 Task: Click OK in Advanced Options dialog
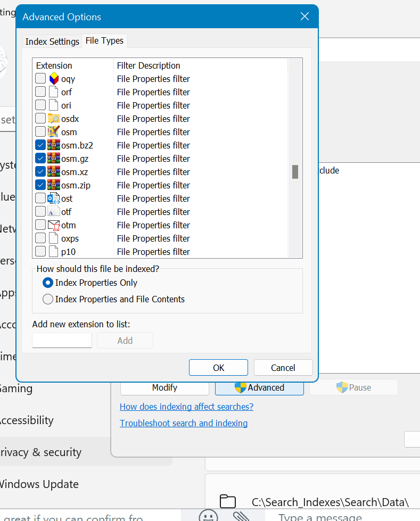pos(218,368)
